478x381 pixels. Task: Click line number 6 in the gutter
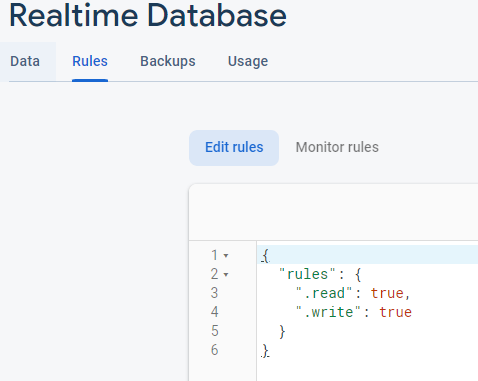coord(214,350)
